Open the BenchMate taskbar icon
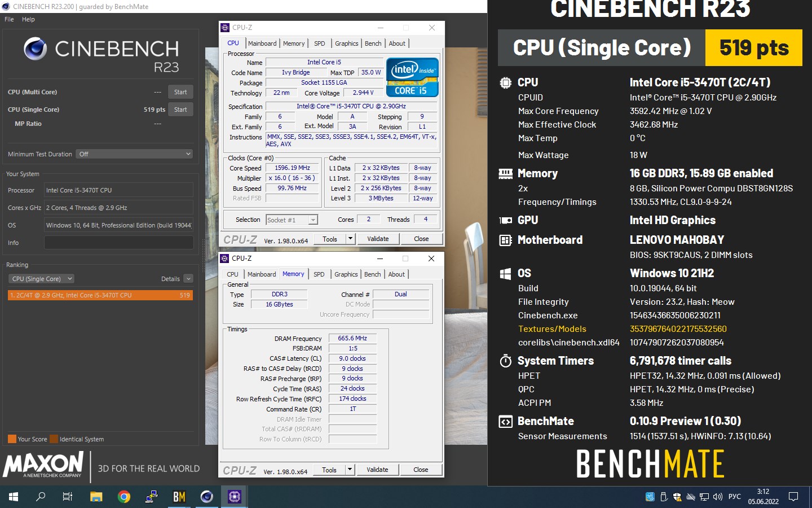Image resolution: width=812 pixels, height=508 pixels. point(179,497)
